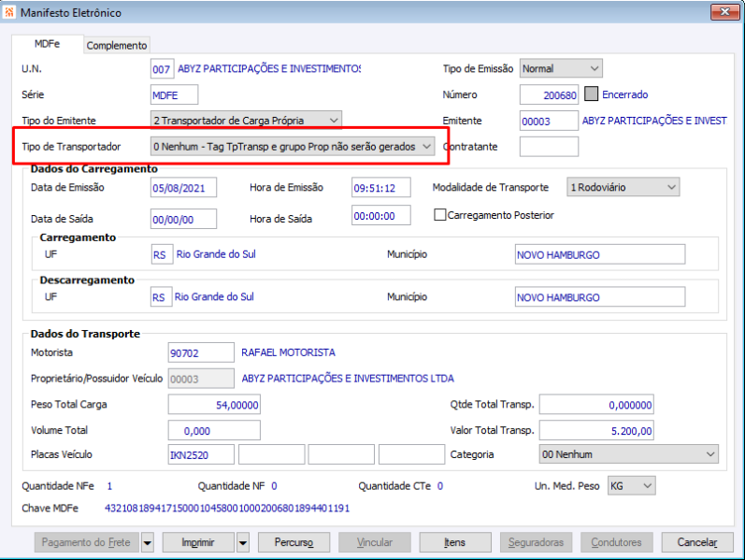Click the Proprietário/Possuidor Veículo field
745x560 pixels.
201,379
